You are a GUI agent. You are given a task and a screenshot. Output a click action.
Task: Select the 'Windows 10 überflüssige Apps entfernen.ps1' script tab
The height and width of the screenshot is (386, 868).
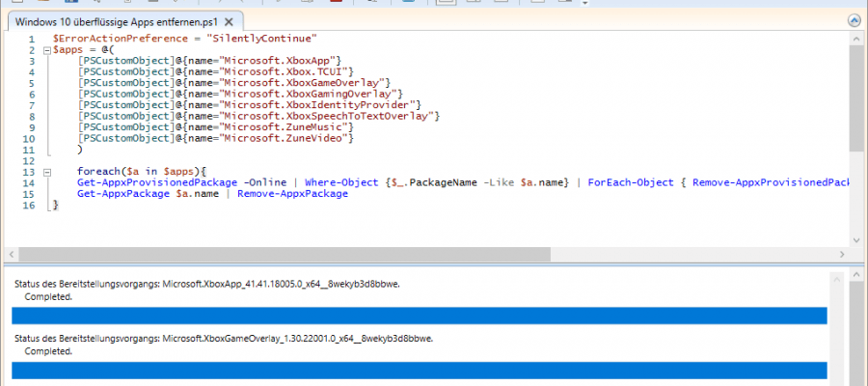tap(116, 20)
